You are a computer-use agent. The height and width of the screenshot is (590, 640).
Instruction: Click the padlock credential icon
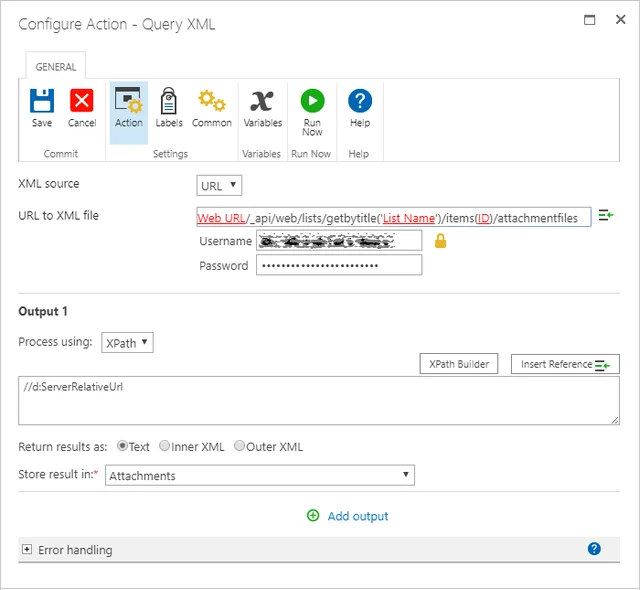[440, 241]
